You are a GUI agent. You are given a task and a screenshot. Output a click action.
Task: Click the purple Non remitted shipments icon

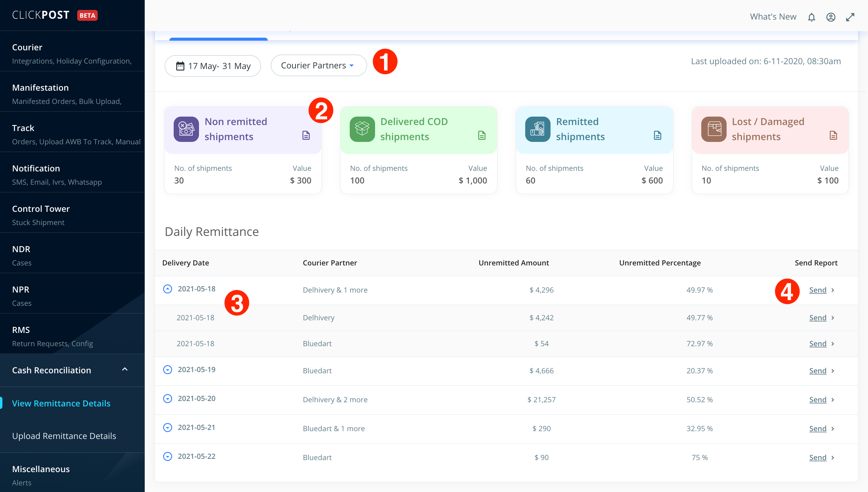tap(186, 129)
